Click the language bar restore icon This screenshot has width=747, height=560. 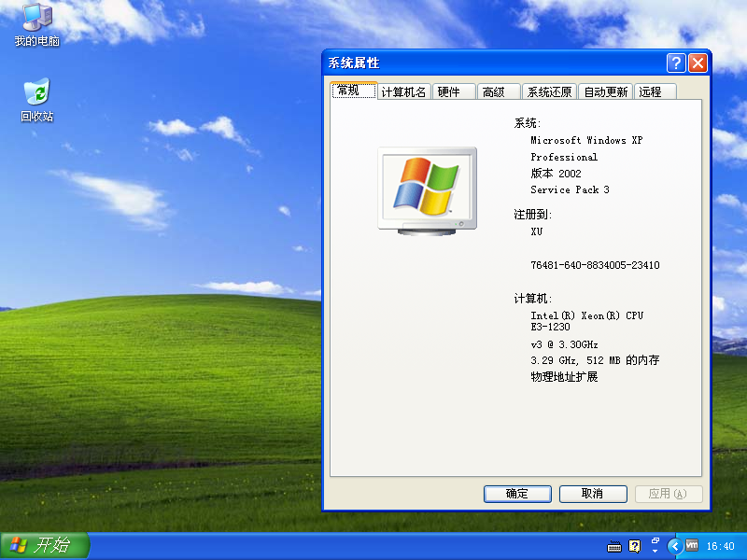655,541
